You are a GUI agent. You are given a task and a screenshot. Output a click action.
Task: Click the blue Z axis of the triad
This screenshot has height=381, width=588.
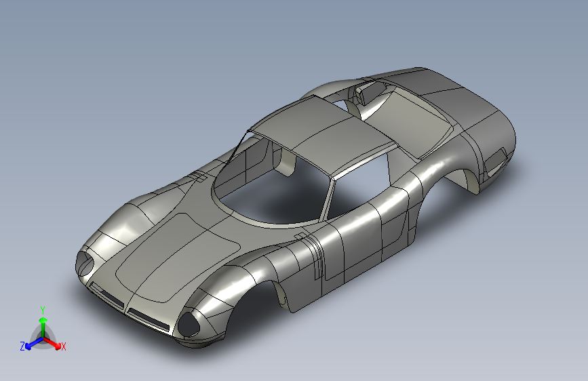coord(35,343)
